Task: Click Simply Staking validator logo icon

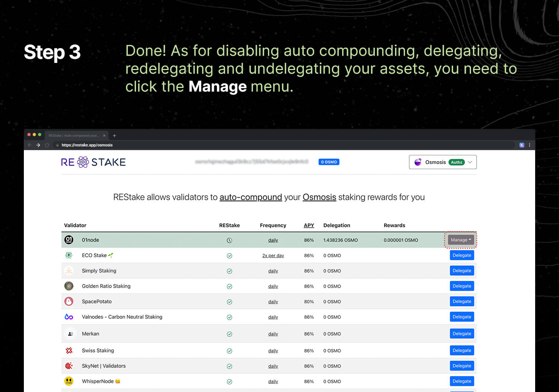Action: (69, 271)
